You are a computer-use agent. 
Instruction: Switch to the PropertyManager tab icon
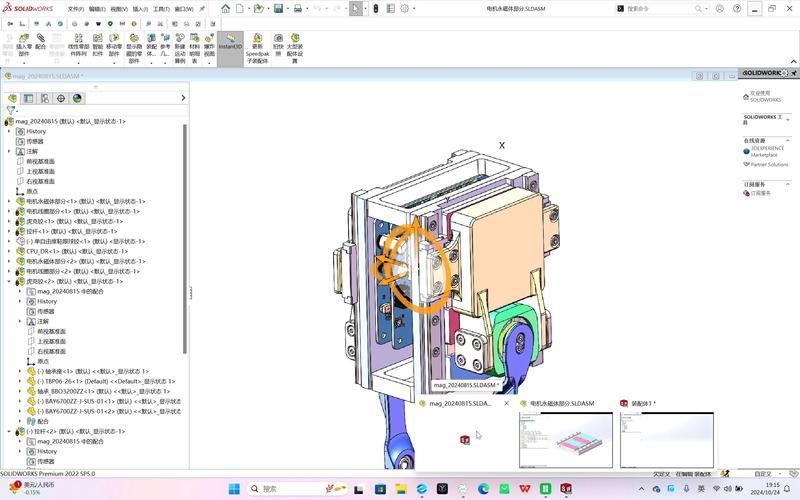point(29,98)
